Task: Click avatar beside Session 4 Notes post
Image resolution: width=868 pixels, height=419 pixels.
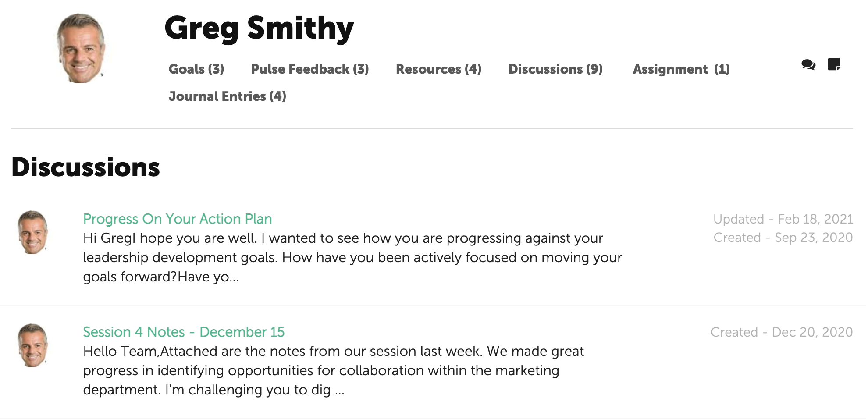Action: [32, 345]
